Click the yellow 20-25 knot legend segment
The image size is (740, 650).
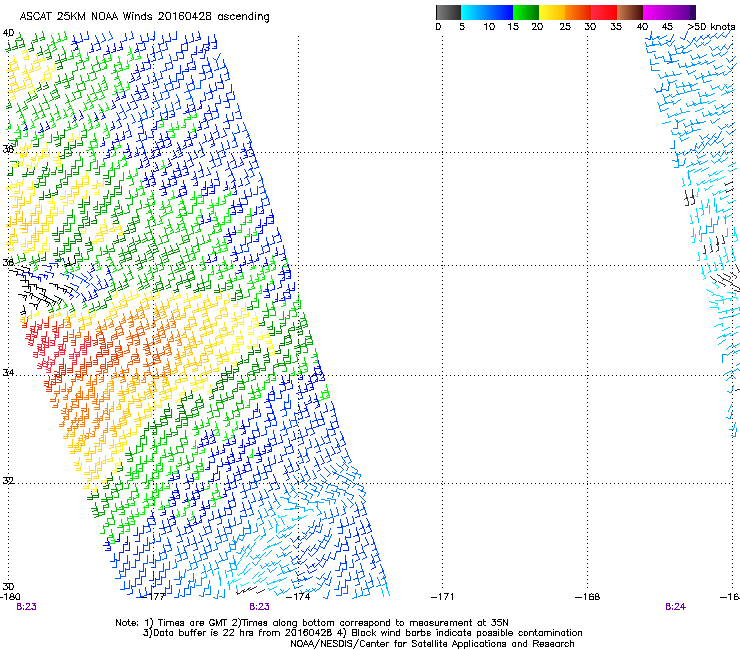(x=552, y=12)
